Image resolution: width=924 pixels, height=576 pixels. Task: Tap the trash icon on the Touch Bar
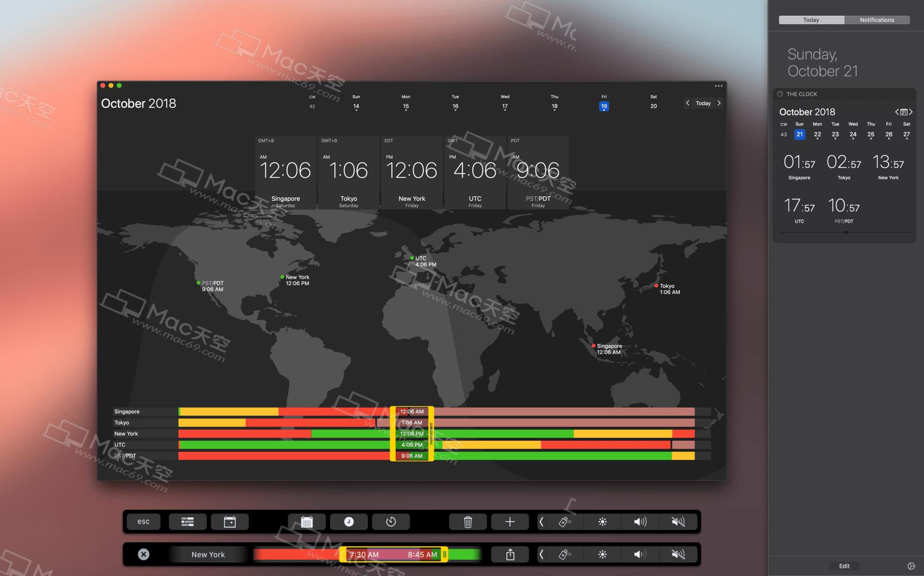coord(467,522)
